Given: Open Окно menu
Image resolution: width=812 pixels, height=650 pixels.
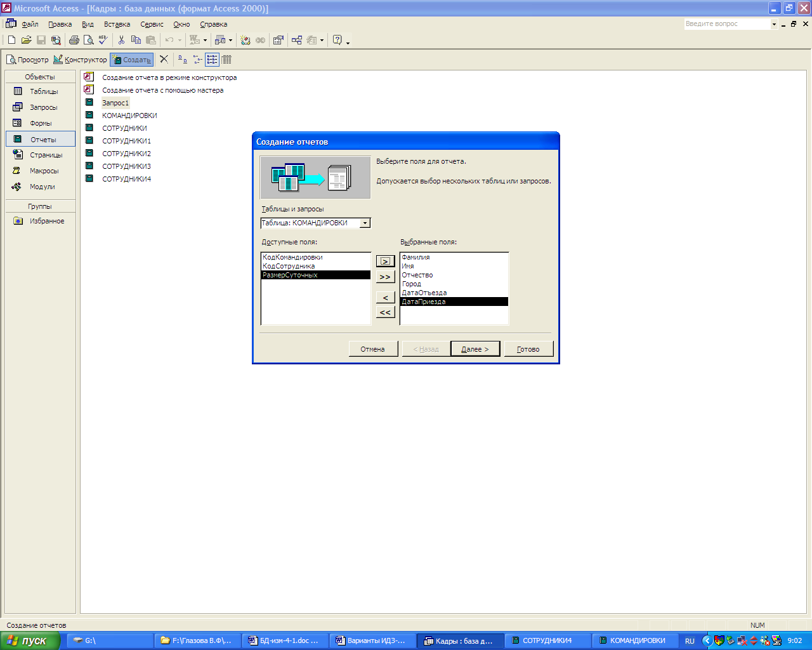Looking at the screenshot, I should [181, 24].
